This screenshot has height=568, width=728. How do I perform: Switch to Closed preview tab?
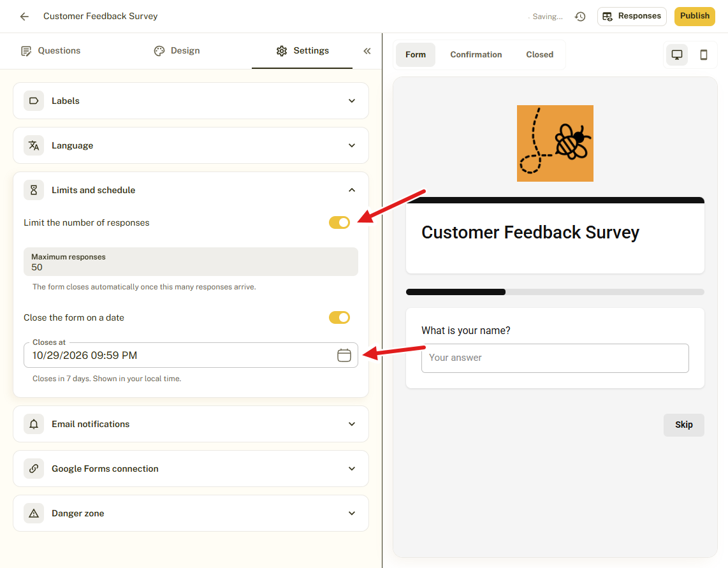tap(539, 55)
